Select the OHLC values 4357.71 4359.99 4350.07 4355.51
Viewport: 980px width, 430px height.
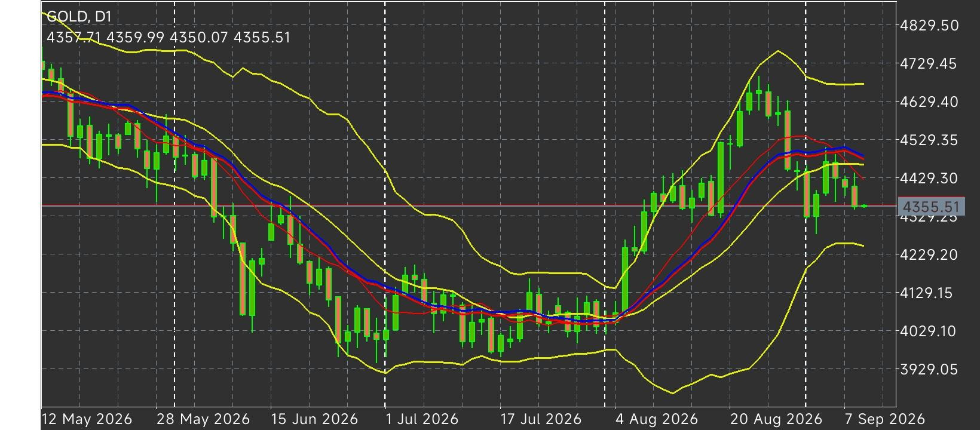coord(169,38)
